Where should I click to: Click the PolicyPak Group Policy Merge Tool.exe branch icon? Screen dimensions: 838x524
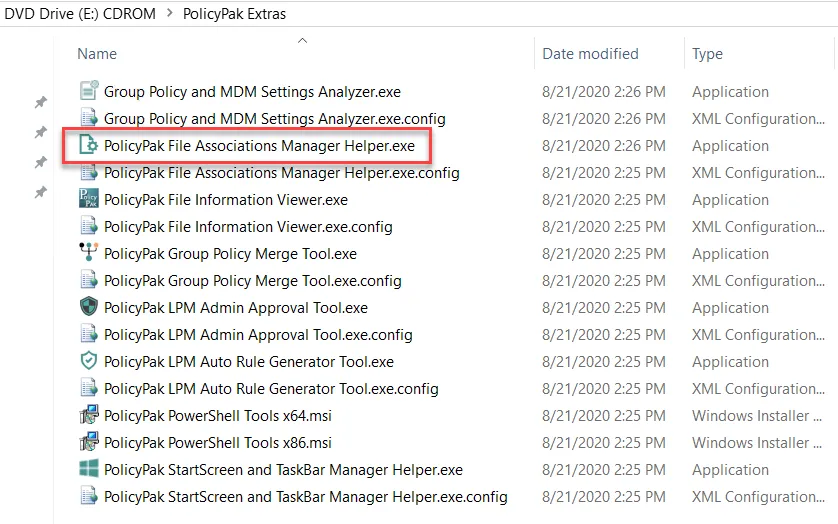pos(89,253)
